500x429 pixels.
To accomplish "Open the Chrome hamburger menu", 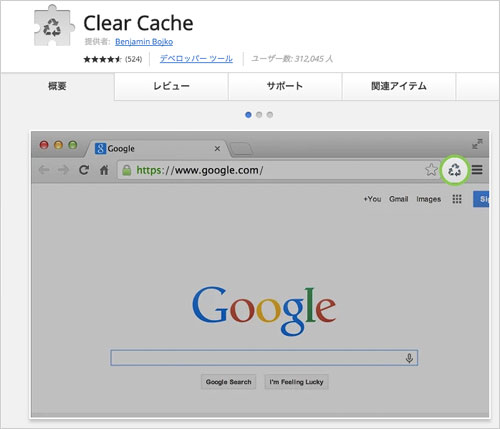I will pyautogui.click(x=477, y=170).
